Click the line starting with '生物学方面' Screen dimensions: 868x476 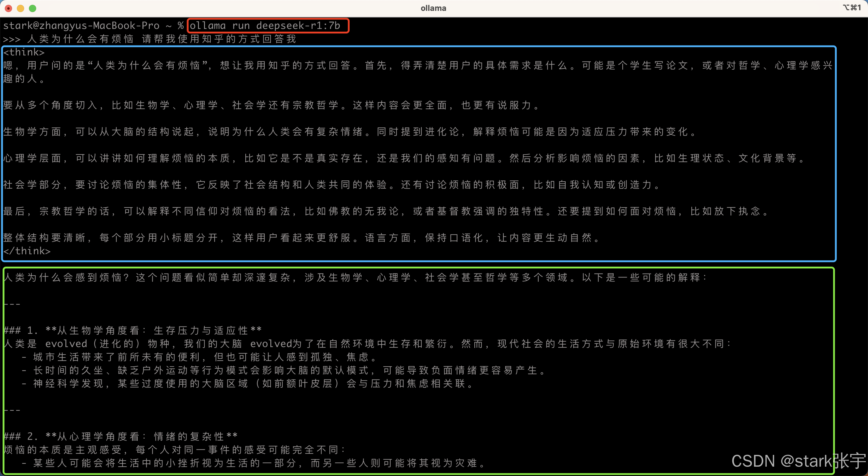pyautogui.click(x=349, y=132)
